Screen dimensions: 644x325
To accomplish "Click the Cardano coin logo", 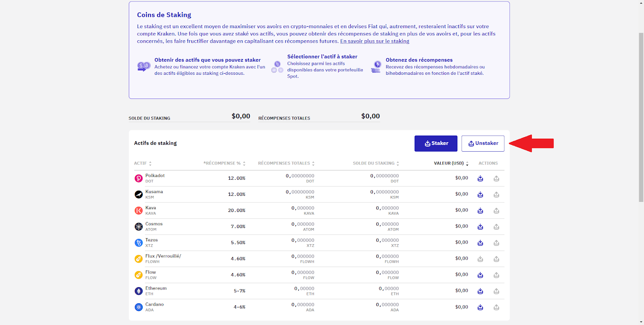I will pos(138,307).
